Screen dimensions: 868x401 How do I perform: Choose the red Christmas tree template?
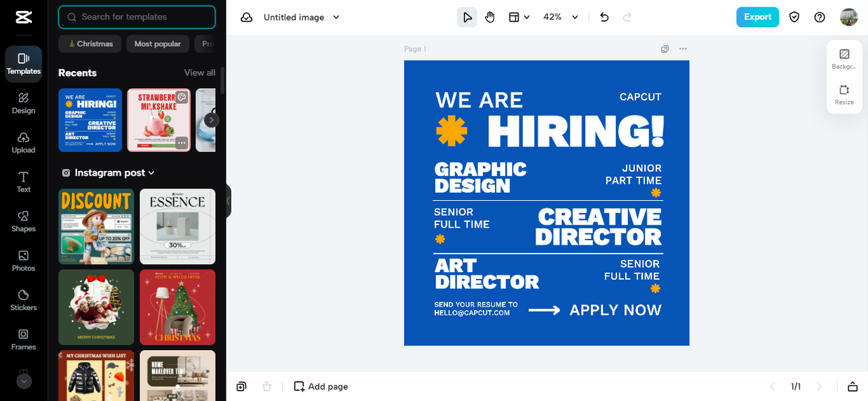(x=178, y=307)
